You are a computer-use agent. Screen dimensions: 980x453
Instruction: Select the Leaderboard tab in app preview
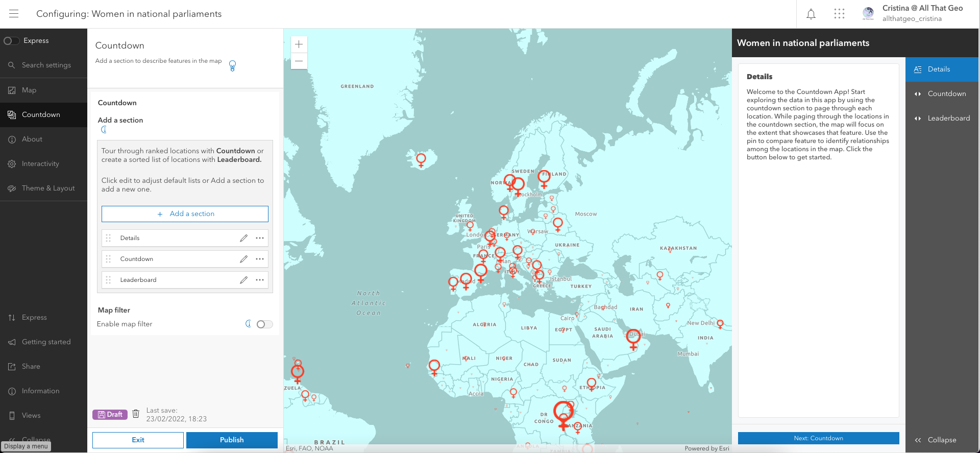[942, 118]
